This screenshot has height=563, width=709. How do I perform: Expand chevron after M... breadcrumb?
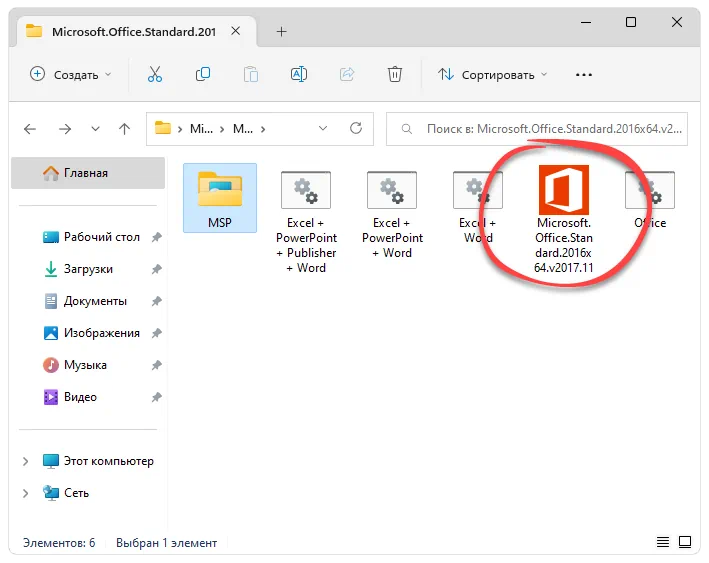(x=263, y=129)
